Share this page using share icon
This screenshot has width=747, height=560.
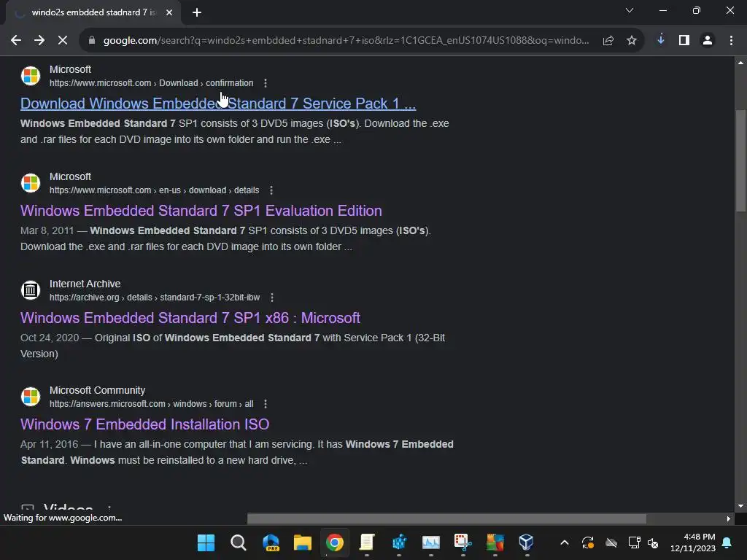point(608,41)
